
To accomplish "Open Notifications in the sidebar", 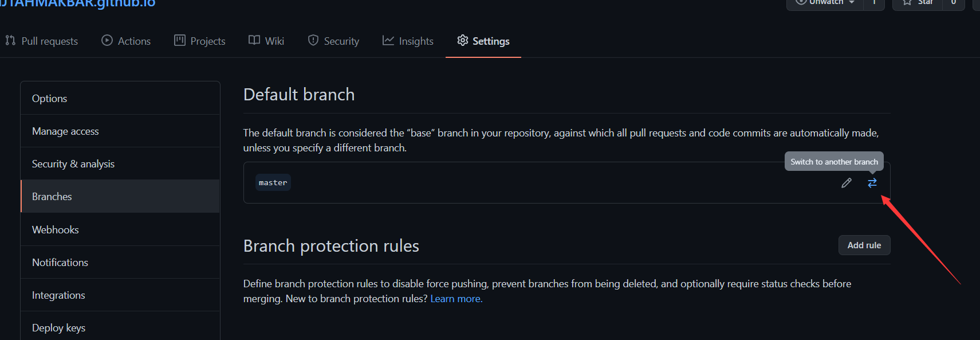I will 60,263.
